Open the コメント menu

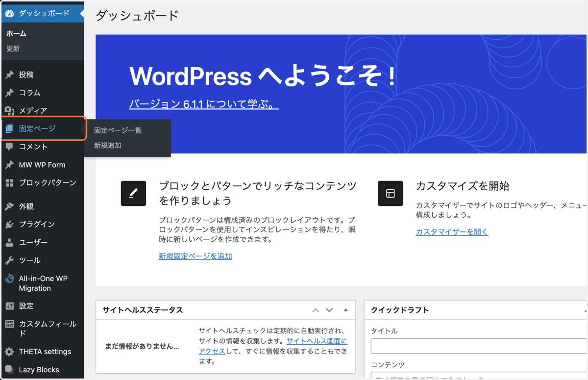tap(43, 147)
